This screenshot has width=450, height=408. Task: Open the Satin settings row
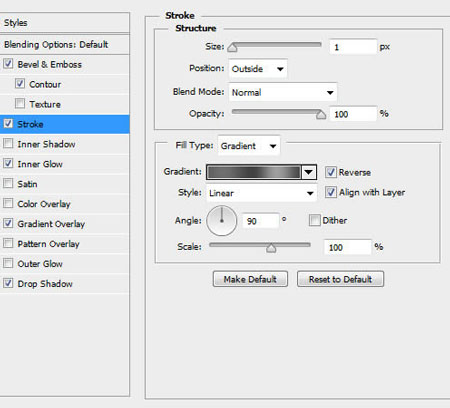[27, 184]
